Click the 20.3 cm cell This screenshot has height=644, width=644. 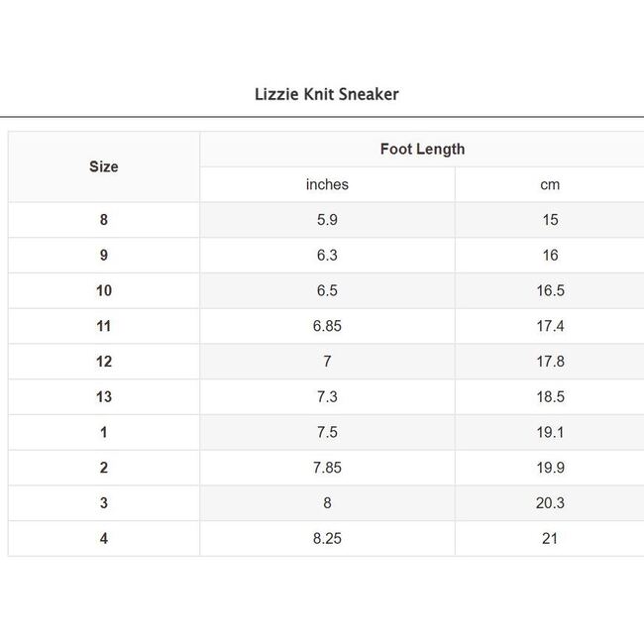pos(550,503)
